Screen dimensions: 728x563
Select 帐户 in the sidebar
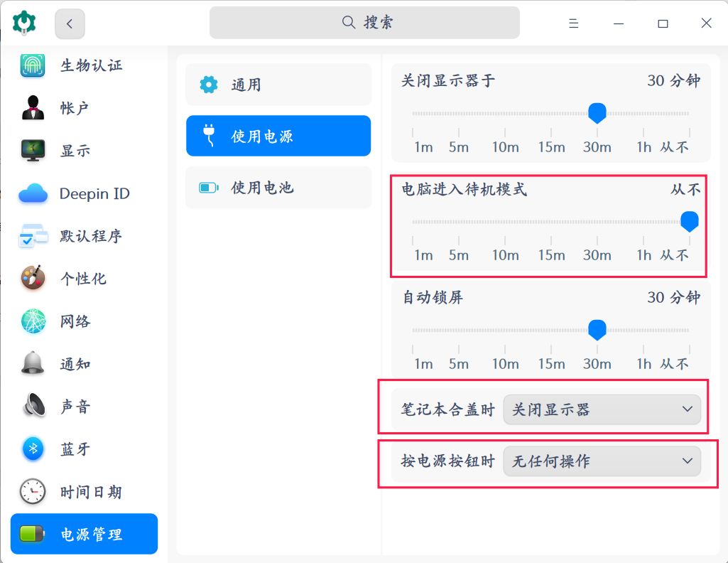75,108
